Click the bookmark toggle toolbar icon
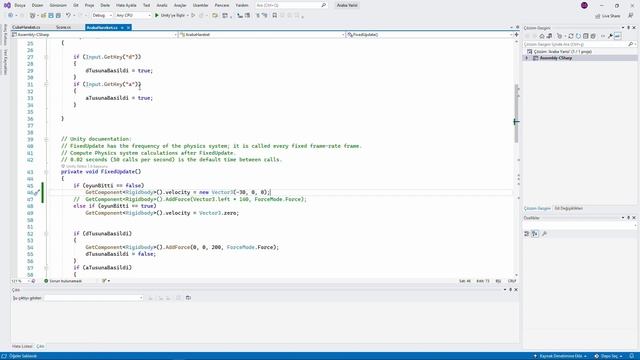Image resolution: width=640 pixels, height=360 pixels. point(275,15)
